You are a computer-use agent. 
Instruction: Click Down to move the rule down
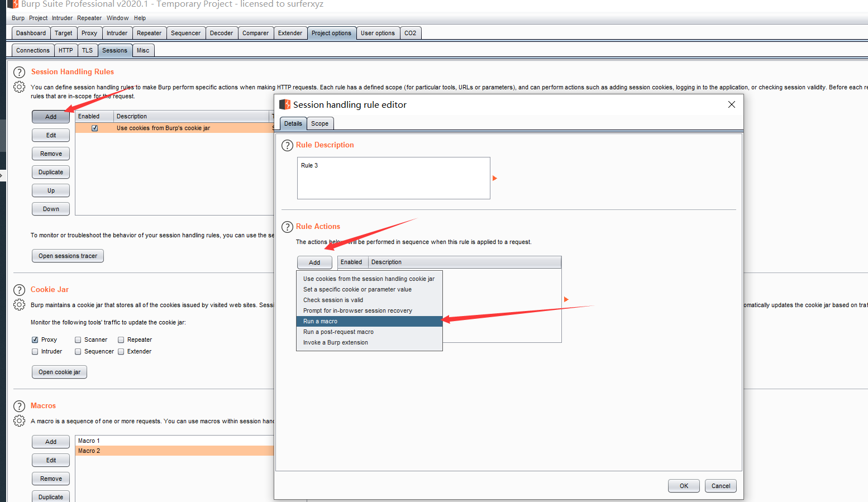[51, 209]
